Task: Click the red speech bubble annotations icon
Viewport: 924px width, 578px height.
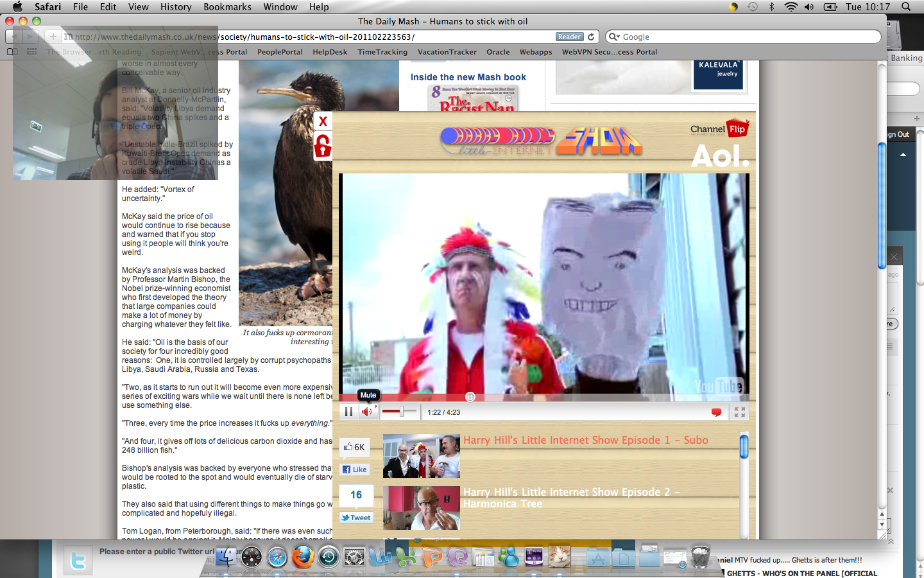Action: [716, 412]
